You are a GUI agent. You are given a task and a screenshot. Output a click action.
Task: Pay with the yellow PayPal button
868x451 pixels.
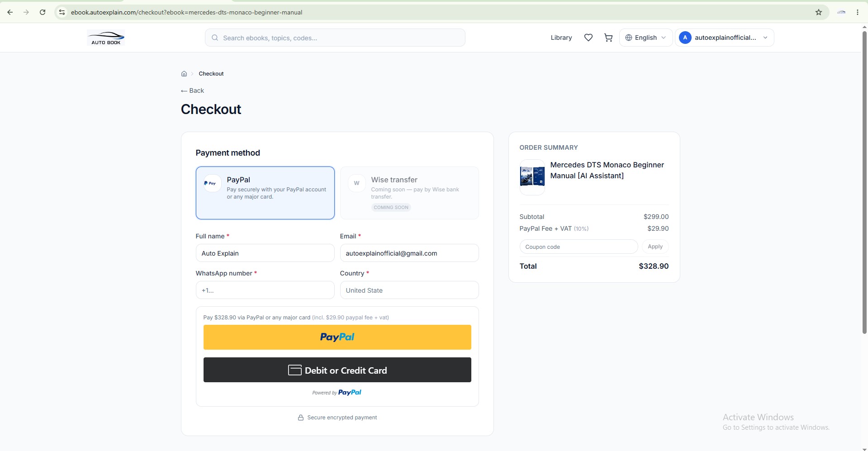337,337
